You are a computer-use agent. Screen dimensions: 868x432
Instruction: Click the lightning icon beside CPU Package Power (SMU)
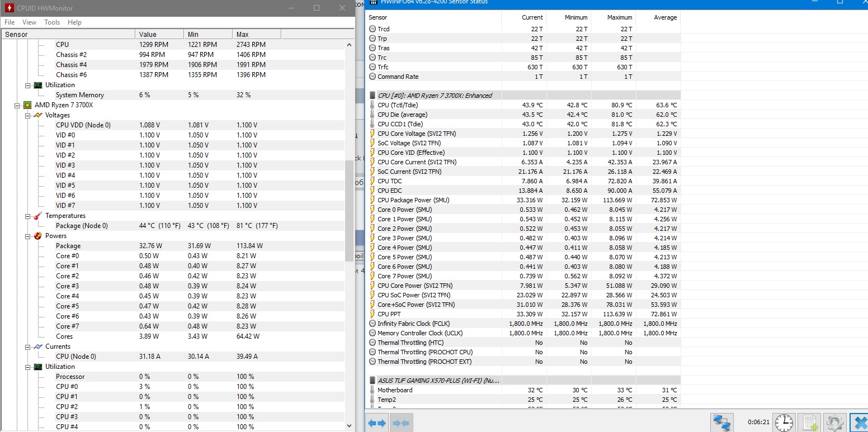point(372,200)
